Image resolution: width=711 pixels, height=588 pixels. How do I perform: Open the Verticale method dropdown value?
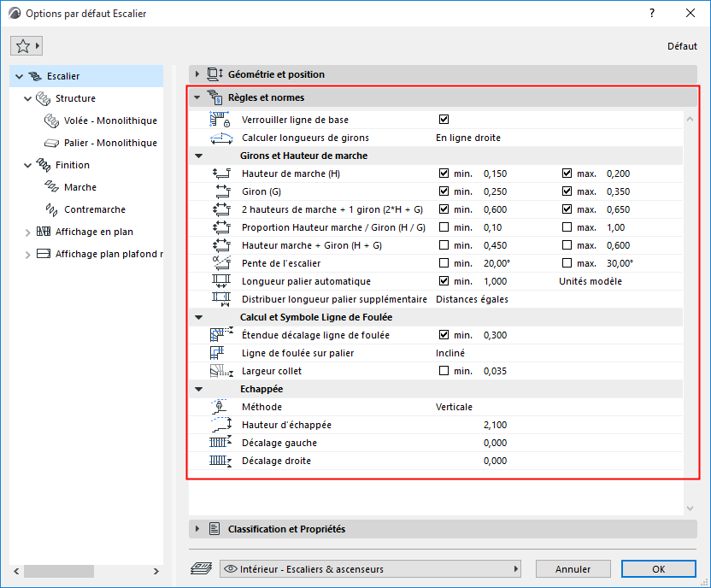point(454,407)
